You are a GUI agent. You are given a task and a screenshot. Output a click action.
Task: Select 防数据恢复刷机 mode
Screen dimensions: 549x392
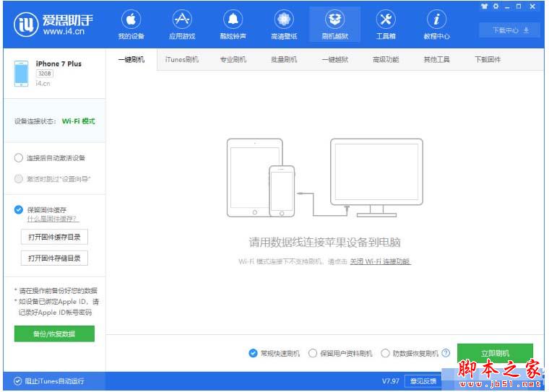click(x=385, y=353)
